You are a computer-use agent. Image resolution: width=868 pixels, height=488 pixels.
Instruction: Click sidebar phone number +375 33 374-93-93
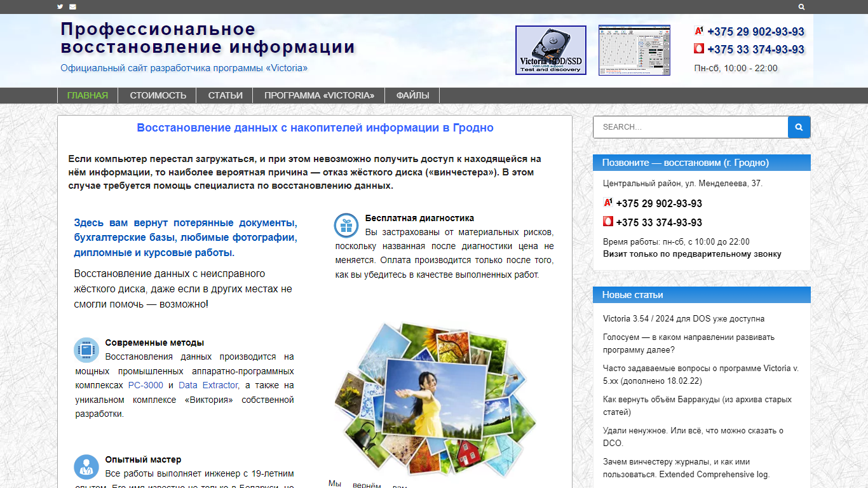point(659,222)
